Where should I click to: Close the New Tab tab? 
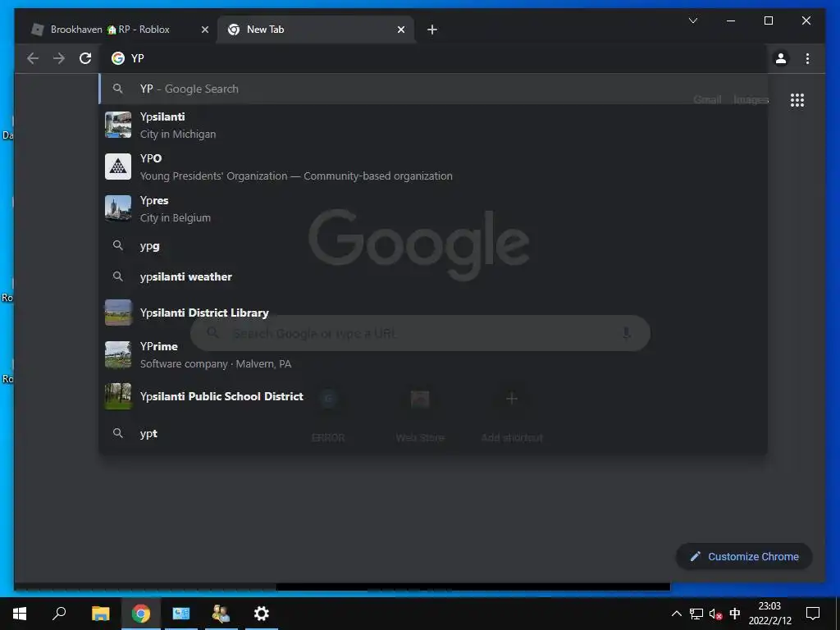click(x=400, y=30)
